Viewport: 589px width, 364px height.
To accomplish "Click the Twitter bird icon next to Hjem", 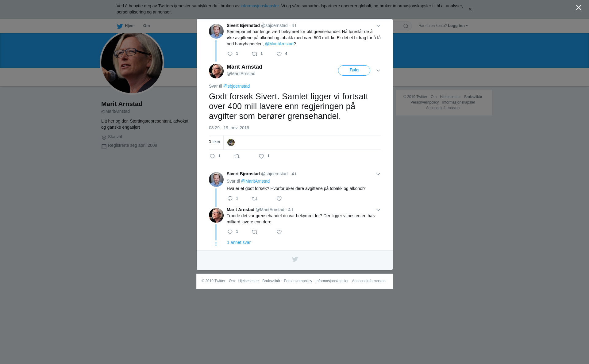I will 120,26.
